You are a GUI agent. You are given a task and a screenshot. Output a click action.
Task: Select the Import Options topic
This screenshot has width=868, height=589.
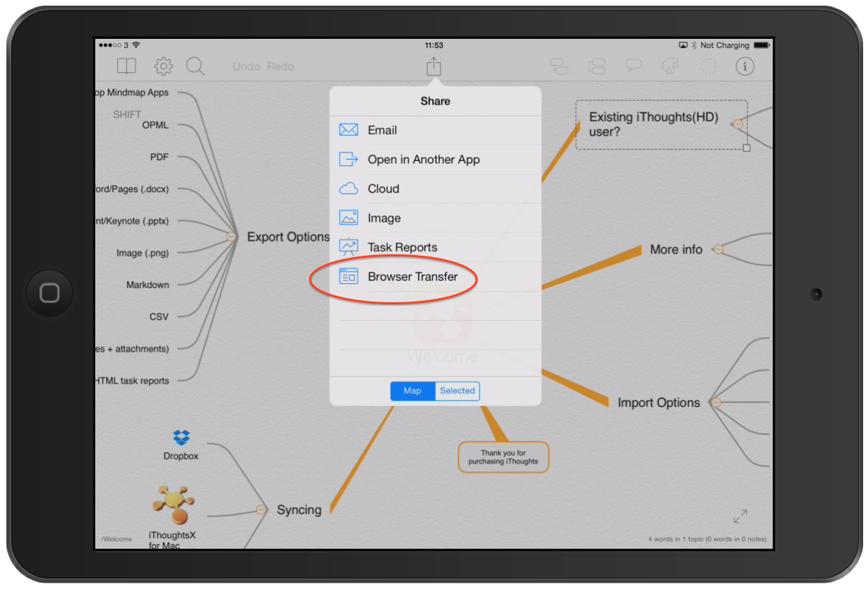point(658,403)
